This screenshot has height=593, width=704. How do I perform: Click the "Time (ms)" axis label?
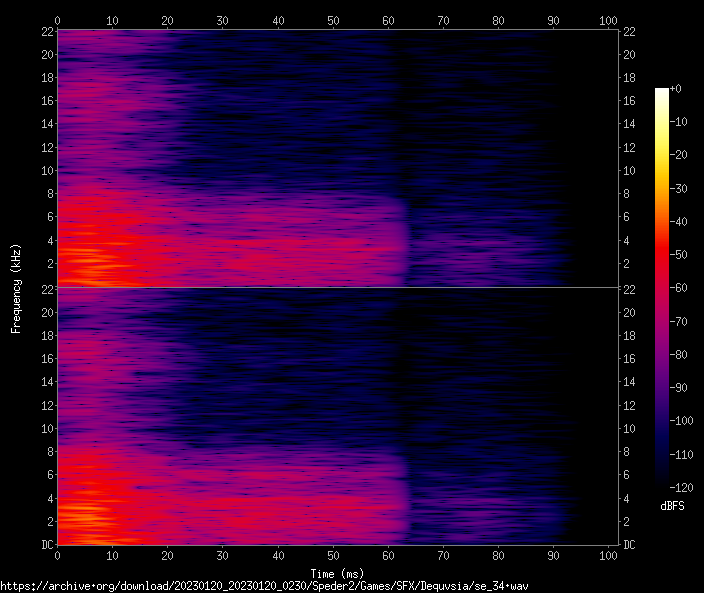[x=336, y=573]
